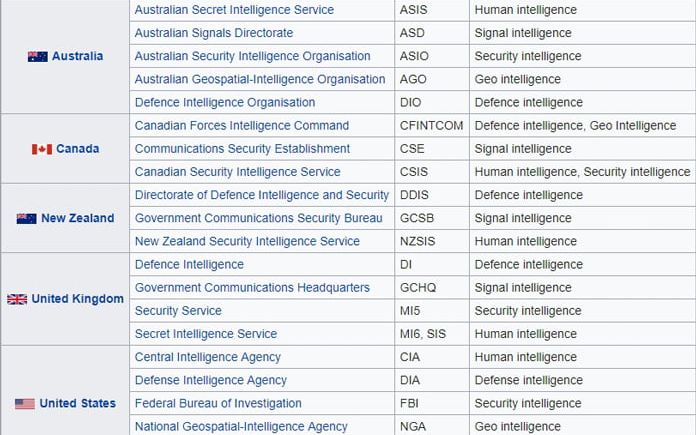Visit Government Communications Security Bureau page
The width and height of the screenshot is (696, 435).
[x=258, y=218]
